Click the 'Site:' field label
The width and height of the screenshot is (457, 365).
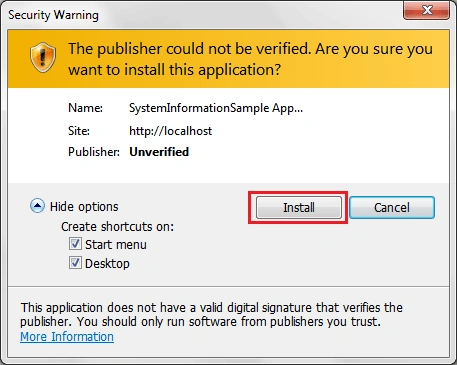pos(79,131)
